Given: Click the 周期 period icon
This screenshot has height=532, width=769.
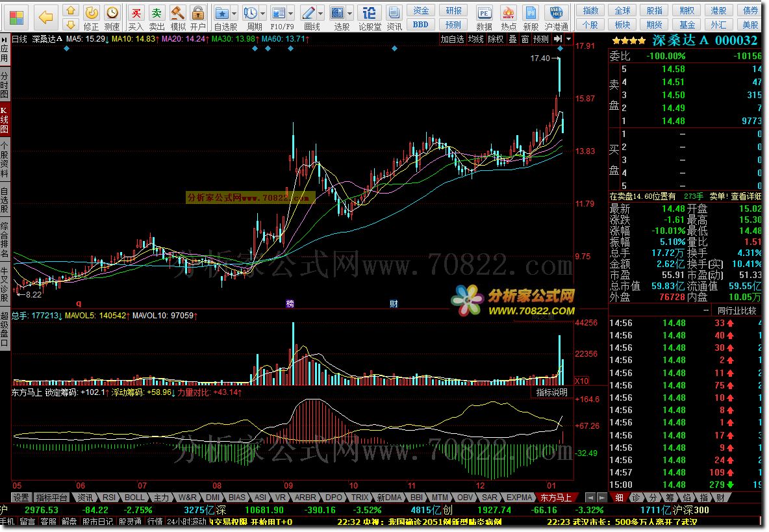Looking at the screenshot, I should click(251, 17).
